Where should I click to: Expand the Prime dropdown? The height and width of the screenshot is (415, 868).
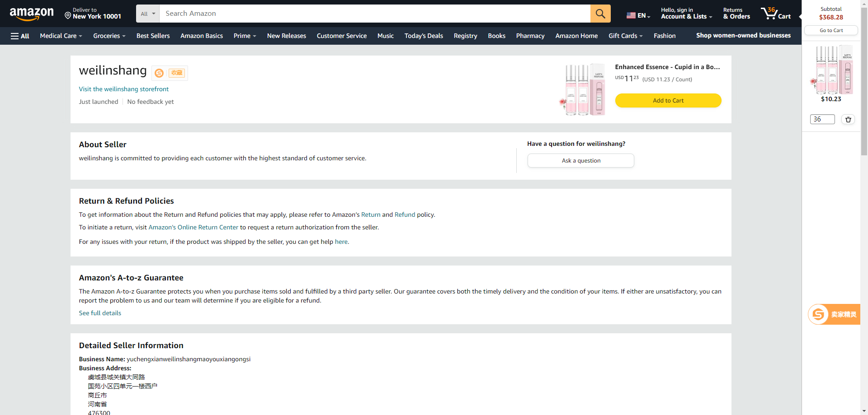point(245,36)
